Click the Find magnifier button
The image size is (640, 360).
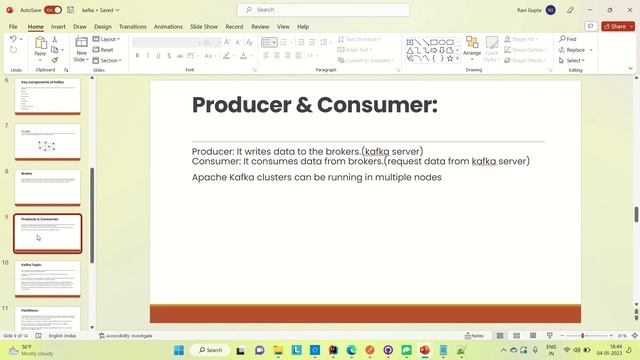click(567, 39)
